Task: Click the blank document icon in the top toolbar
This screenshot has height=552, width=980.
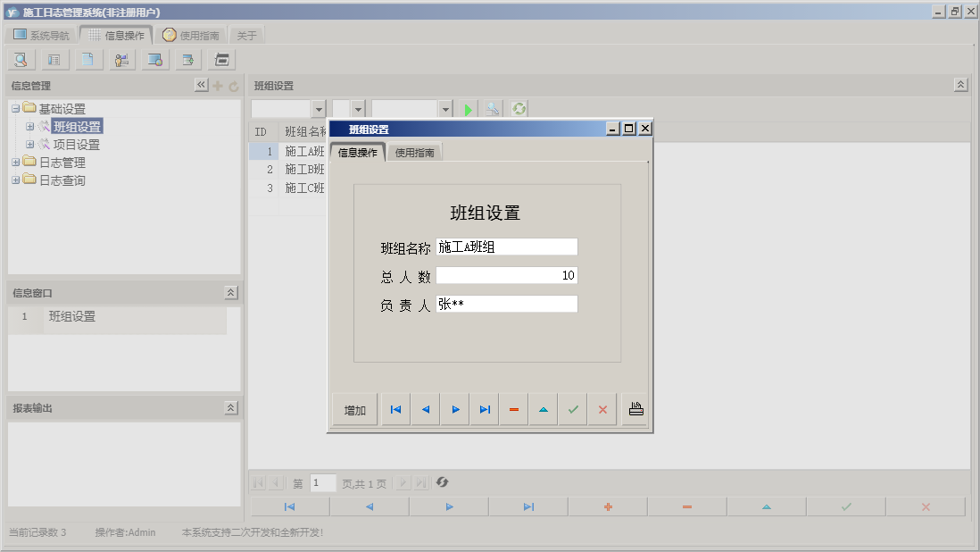Action: pos(87,60)
